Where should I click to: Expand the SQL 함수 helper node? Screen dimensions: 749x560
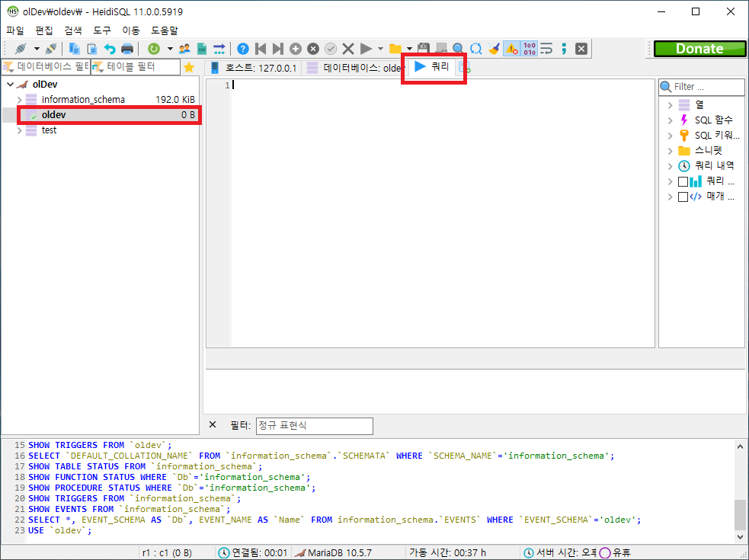point(671,120)
